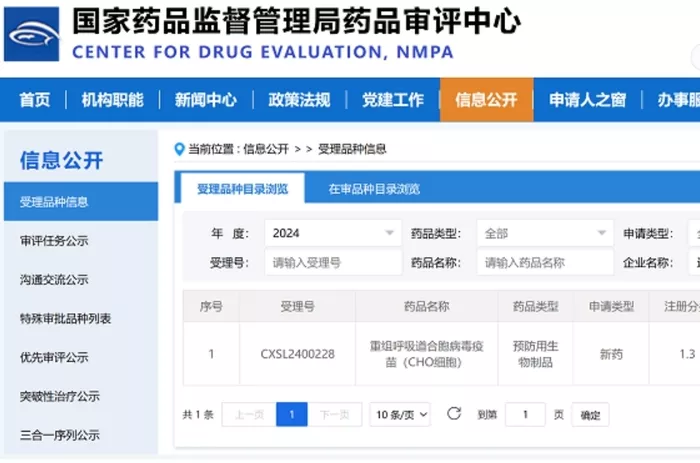Open the 首页 menu item

pyautogui.click(x=34, y=100)
